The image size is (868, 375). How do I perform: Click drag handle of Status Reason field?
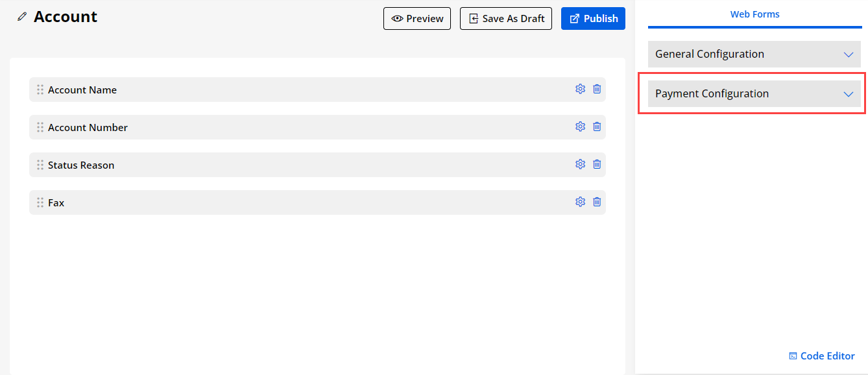pyautogui.click(x=40, y=165)
